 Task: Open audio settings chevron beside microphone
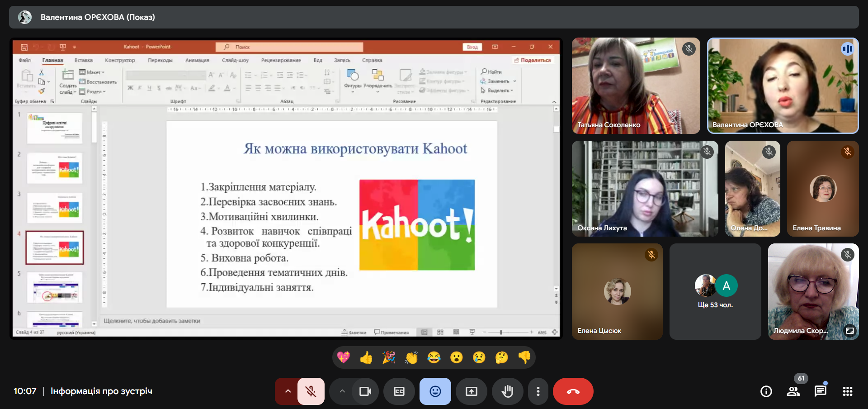288,391
